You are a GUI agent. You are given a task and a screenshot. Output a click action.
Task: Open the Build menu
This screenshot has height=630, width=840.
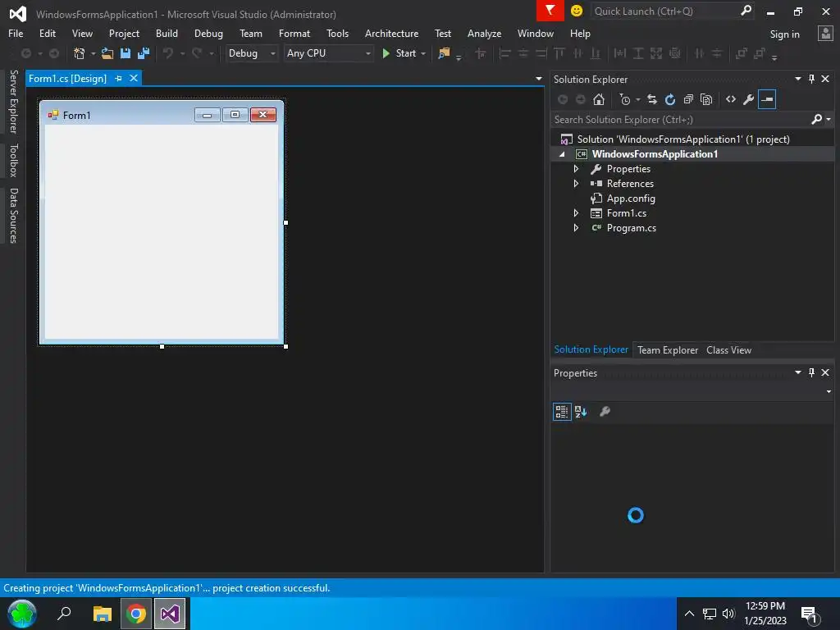point(167,33)
